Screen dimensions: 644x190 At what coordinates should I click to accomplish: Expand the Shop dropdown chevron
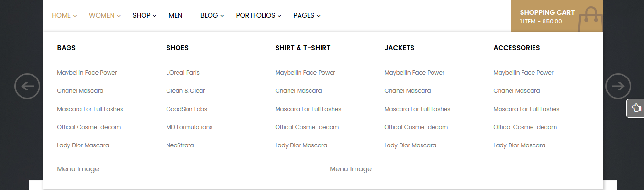click(x=155, y=16)
